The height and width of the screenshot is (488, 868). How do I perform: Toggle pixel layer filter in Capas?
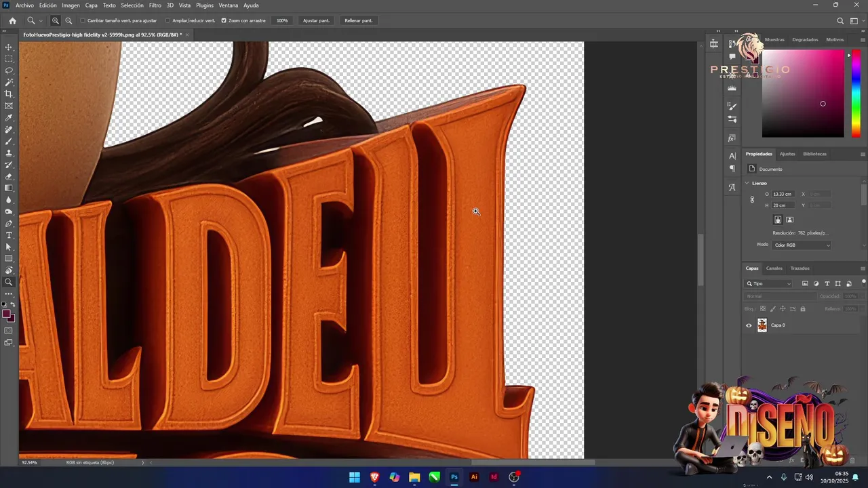tap(805, 284)
